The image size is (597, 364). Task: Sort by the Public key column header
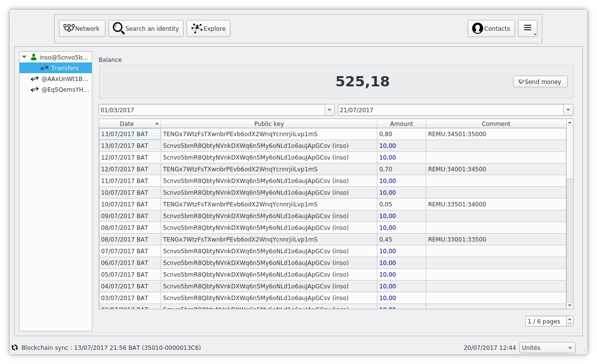coord(269,123)
